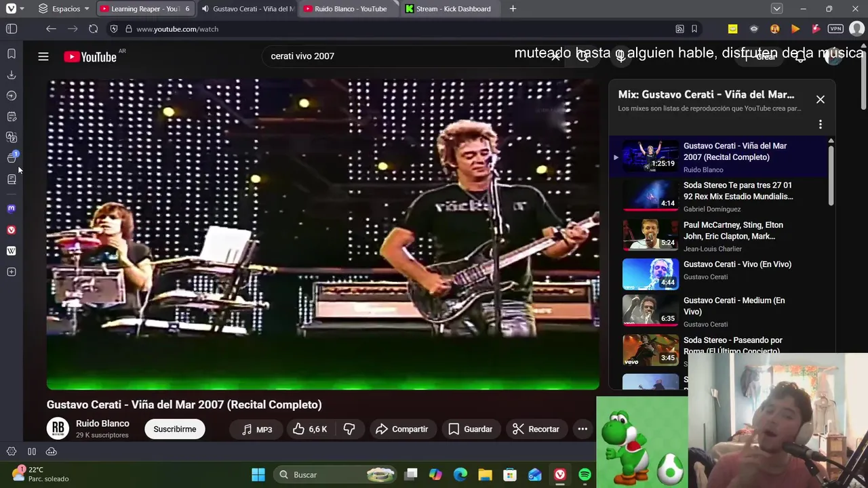Clip the video with Recortar

tap(536, 429)
